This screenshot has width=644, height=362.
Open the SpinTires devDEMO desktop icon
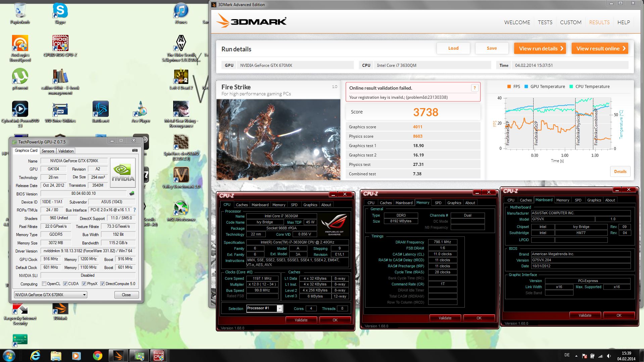pos(181,147)
